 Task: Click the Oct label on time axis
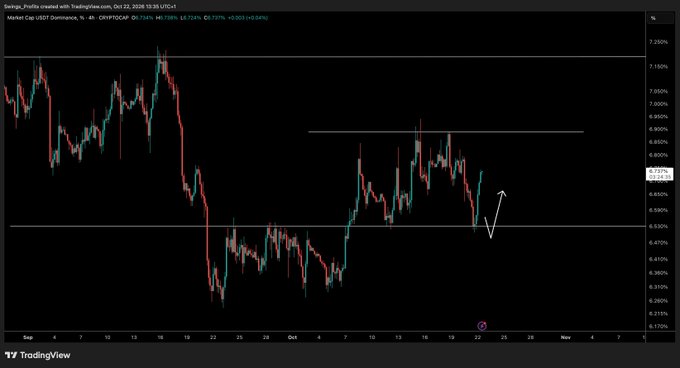pyautogui.click(x=292, y=337)
